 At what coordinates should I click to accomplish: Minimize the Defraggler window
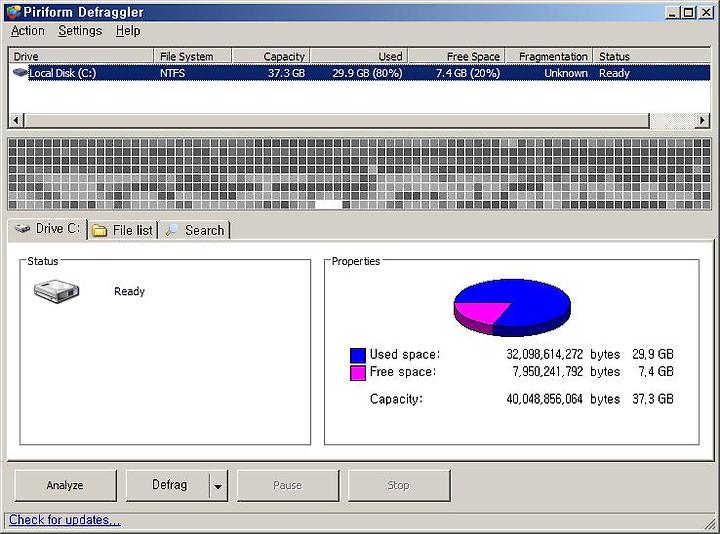(x=673, y=12)
